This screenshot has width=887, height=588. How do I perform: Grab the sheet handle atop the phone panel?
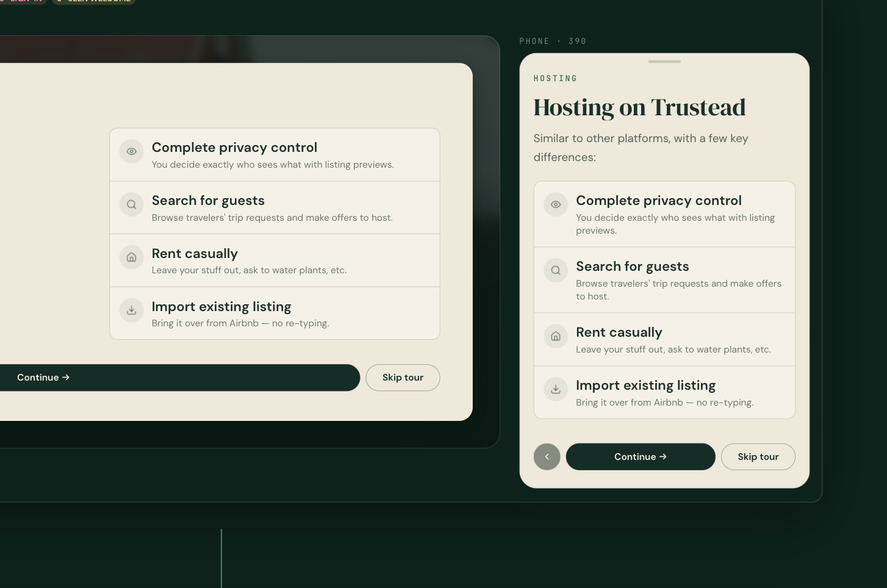664,62
